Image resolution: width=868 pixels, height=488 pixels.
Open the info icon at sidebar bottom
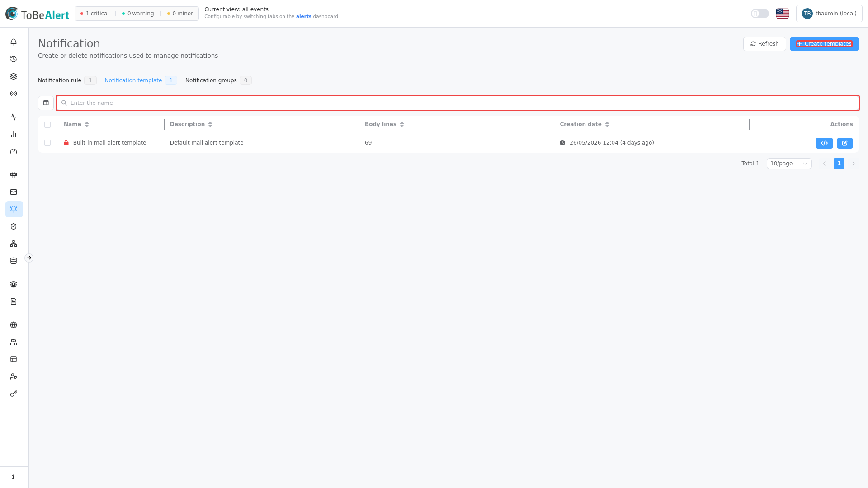14,476
